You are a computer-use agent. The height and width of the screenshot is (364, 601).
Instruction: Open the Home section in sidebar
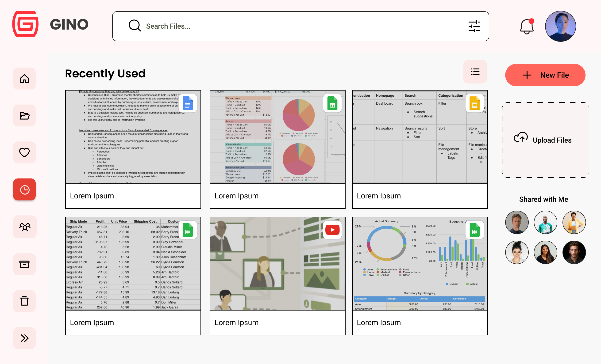[x=24, y=78]
